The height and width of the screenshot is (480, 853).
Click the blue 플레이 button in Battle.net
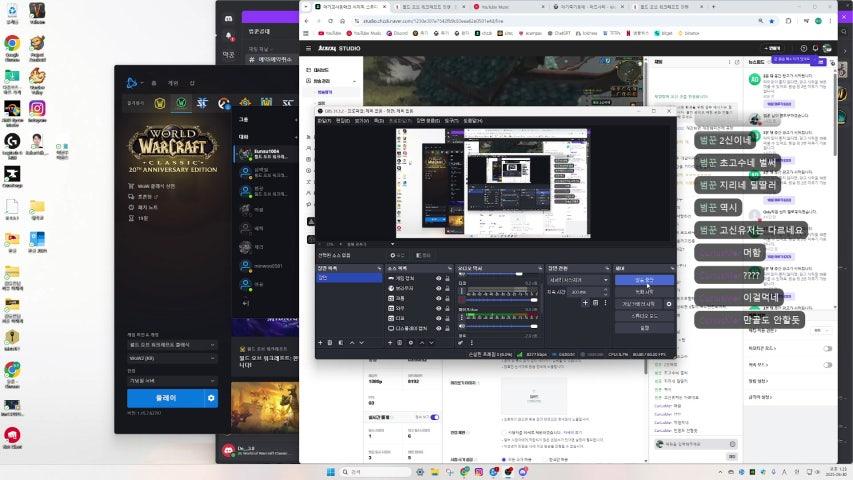coord(166,398)
